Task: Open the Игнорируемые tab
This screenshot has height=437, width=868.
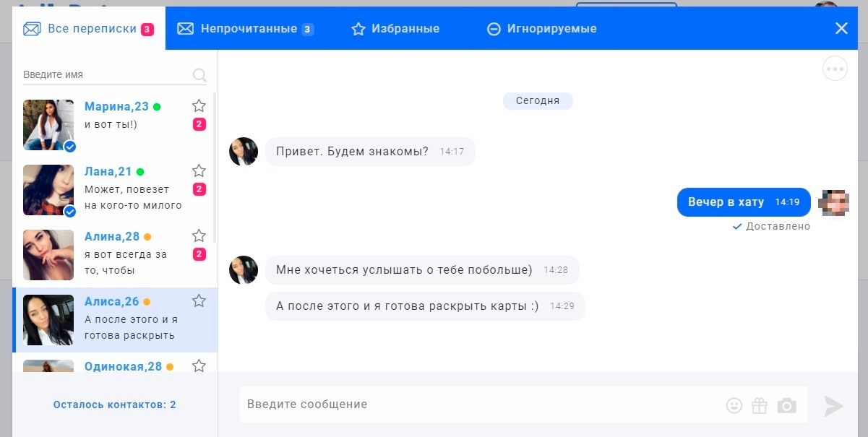Action: pos(541,29)
